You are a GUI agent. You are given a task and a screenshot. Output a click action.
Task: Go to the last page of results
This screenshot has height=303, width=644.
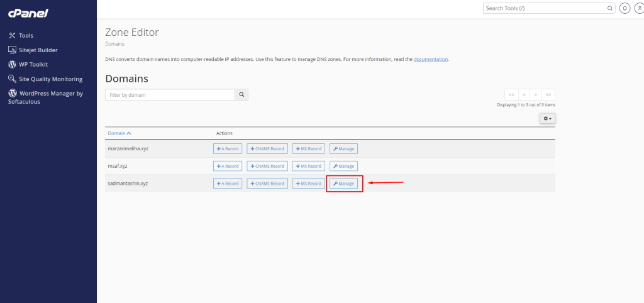click(548, 95)
